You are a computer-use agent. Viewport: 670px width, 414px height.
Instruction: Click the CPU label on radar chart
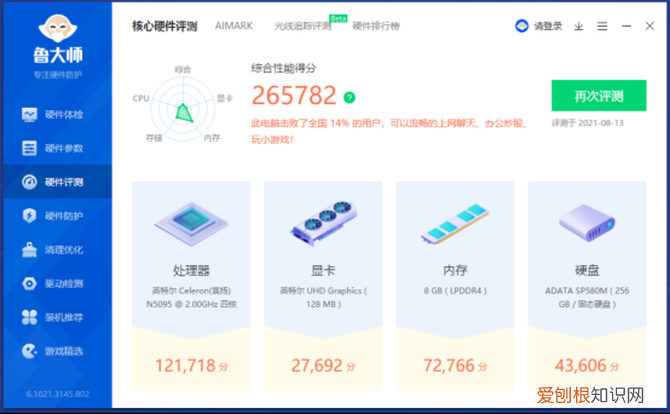[141, 98]
